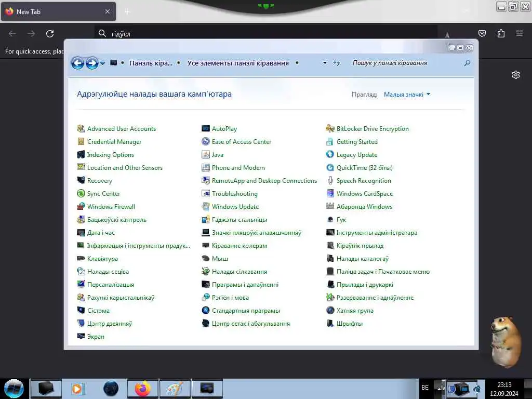The width and height of the screenshot is (532, 399).
Task: Click the media player taskbar icon
Action: click(x=78, y=389)
